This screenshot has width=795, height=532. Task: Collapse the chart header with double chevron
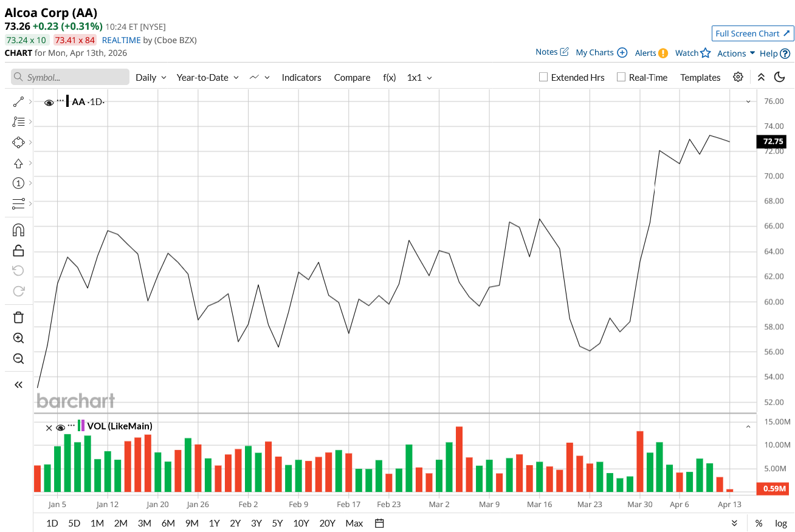(x=761, y=77)
